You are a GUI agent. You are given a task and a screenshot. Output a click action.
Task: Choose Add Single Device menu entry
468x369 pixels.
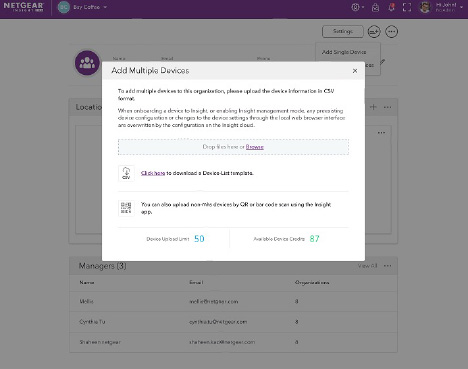coord(344,52)
